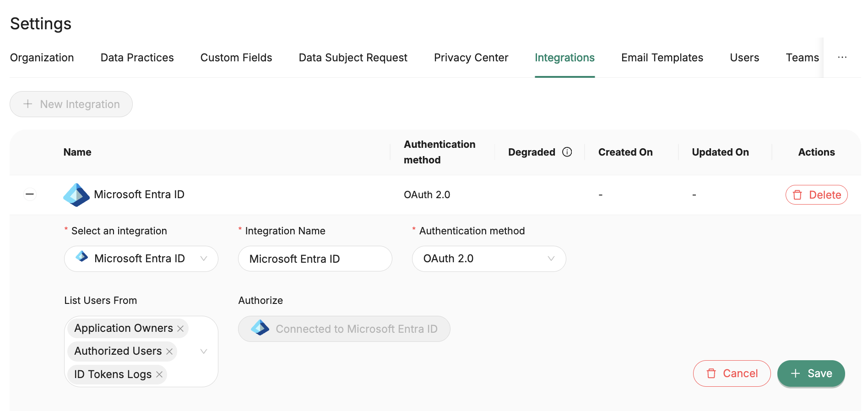Image resolution: width=868 pixels, height=411 pixels.
Task: Click the Entra logo in the Authorize button
Action: tap(260, 328)
